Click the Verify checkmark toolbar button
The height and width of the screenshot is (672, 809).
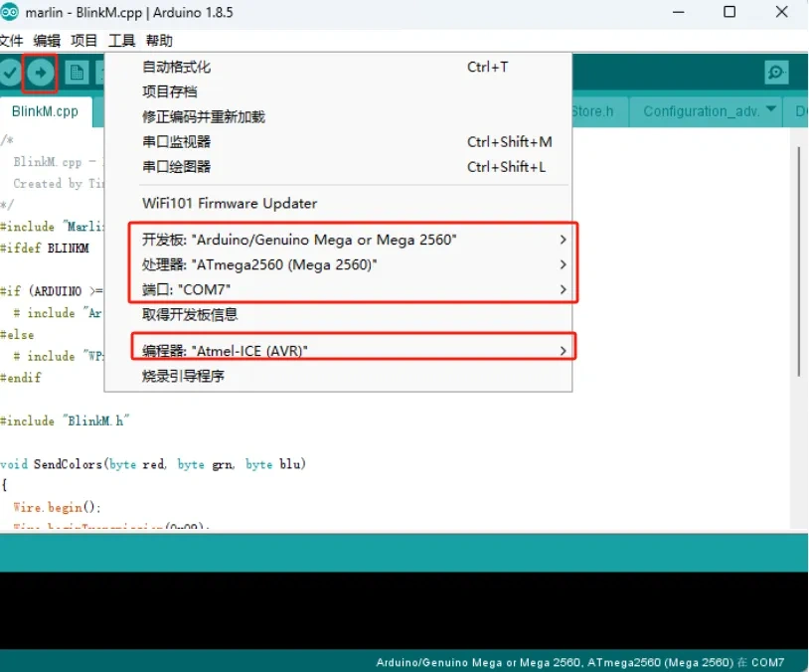[x=10, y=73]
